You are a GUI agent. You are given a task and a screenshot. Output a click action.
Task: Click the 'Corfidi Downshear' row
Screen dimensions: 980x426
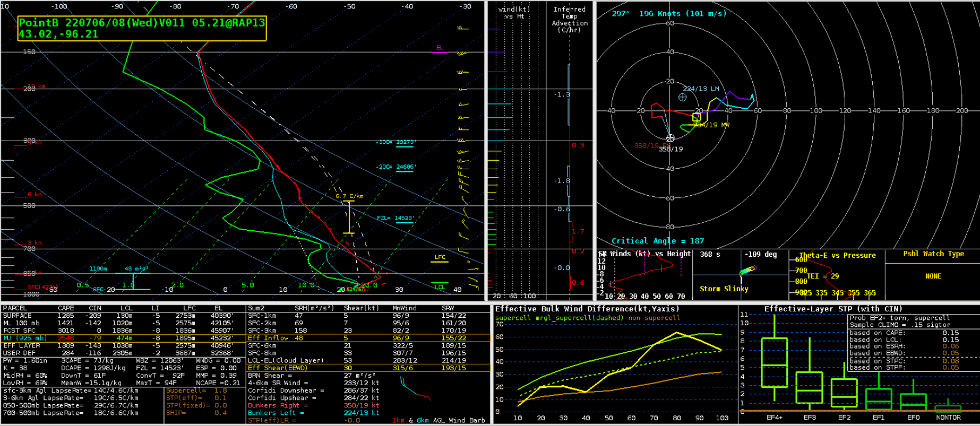click(313, 390)
